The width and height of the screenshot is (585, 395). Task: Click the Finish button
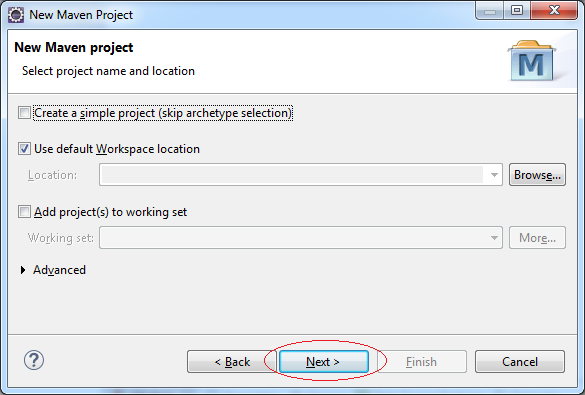tap(422, 361)
